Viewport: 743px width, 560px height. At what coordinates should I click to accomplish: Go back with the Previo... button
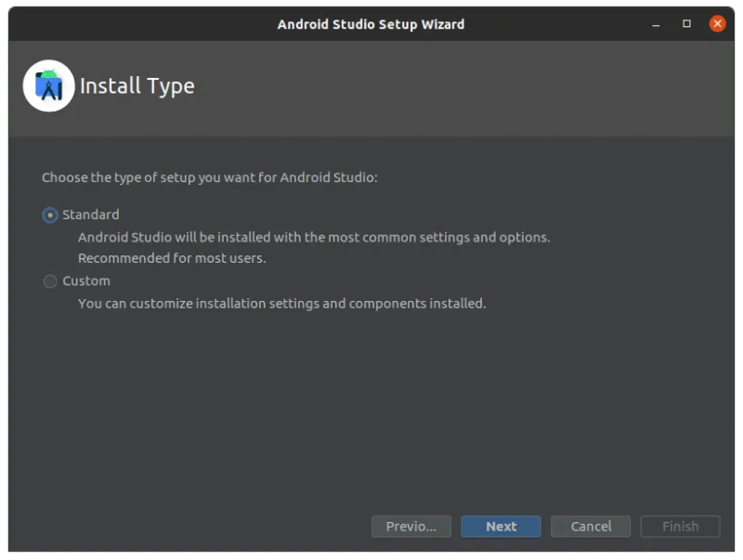[411, 527]
